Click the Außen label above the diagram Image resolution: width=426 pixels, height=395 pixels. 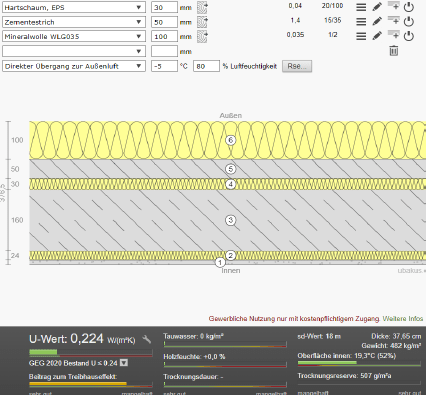[231, 116]
